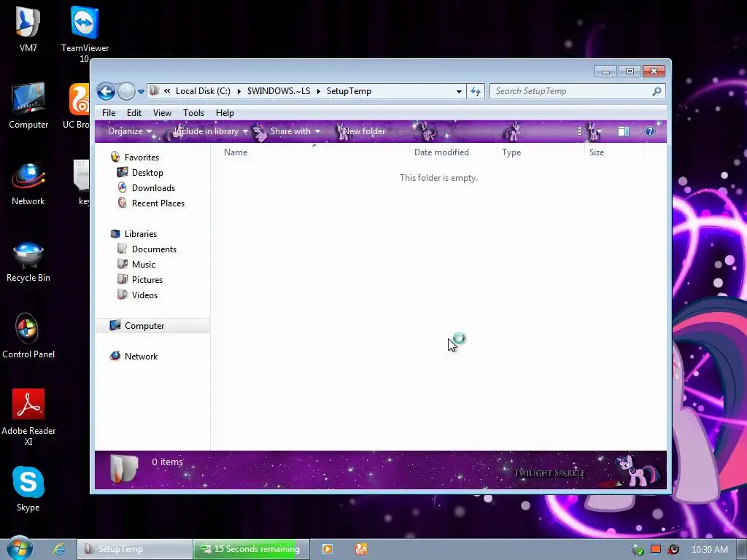Open the Documents library
The image size is (747, 560).
(154, 249)
